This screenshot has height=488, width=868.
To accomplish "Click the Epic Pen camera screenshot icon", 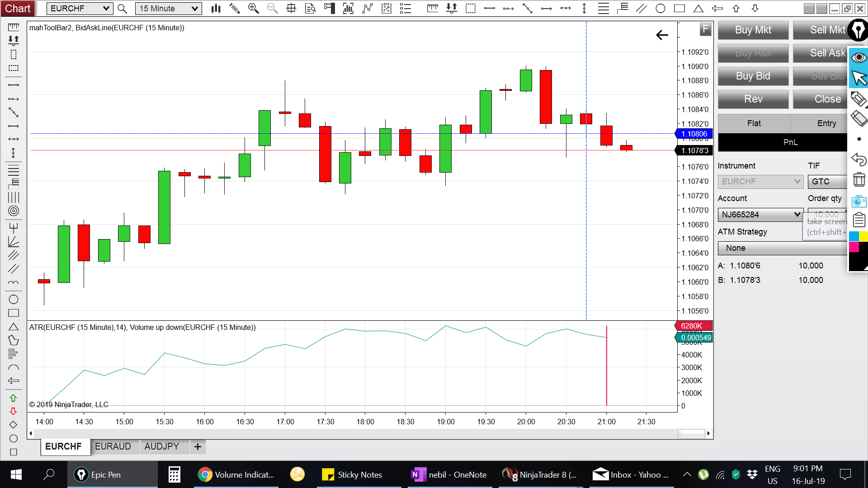I will click(859, 201).
